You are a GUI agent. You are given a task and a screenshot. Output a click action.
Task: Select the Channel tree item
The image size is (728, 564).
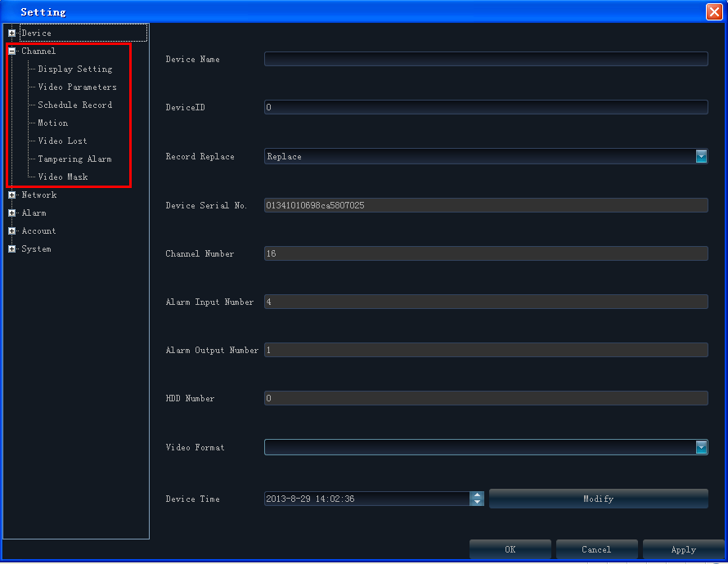click(38, 51)
